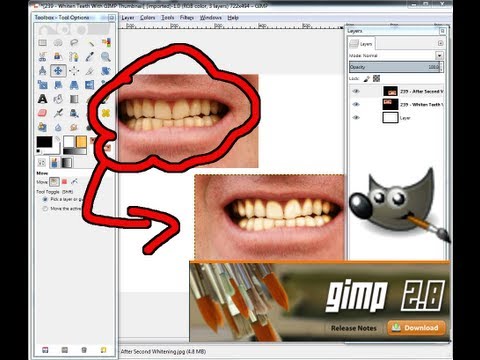The width and height of the screenshot is (480, 360).
Task: Restore tool options preset icon
Action: pos(65,350)
